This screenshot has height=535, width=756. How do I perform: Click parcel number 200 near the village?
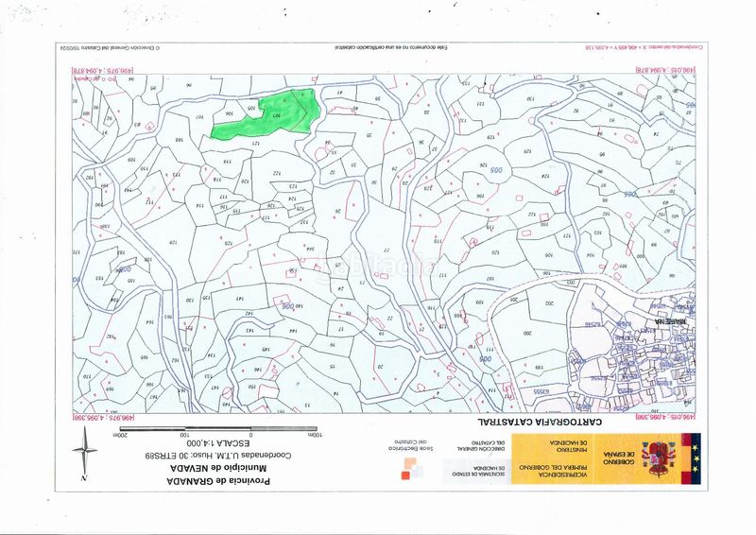pyautogui.click(x=527, y=333)
